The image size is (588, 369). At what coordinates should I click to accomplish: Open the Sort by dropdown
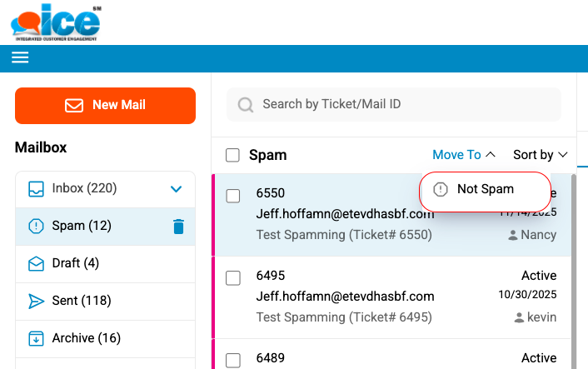540,155
